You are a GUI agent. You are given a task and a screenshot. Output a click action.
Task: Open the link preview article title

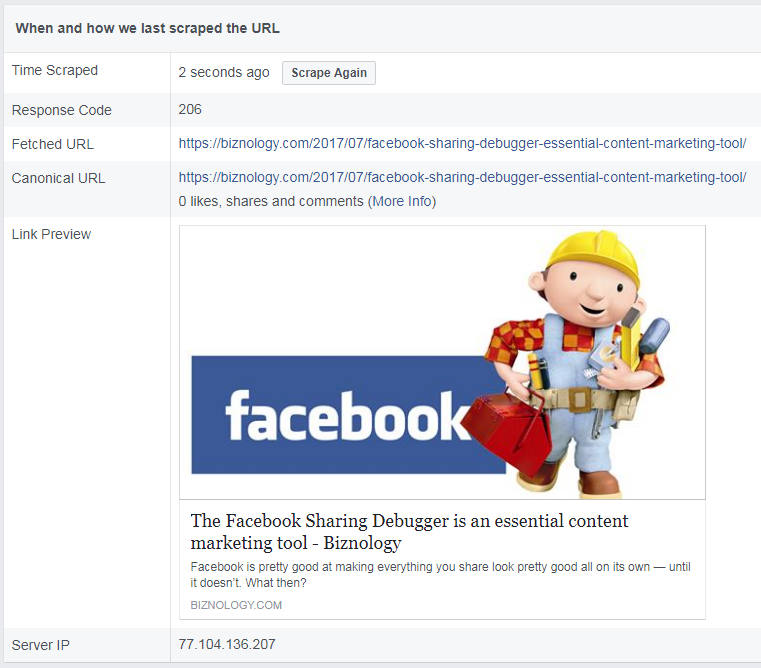click(x=409, y=532)
